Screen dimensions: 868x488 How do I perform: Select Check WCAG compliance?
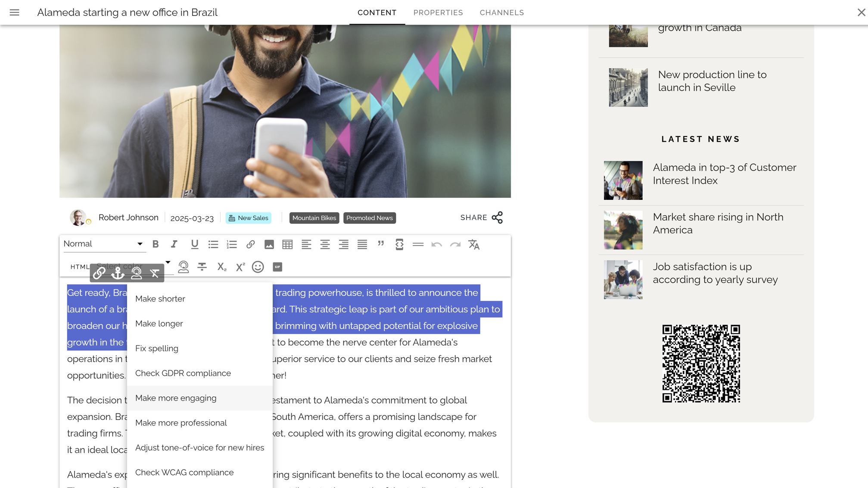click(x=200, y=472)
